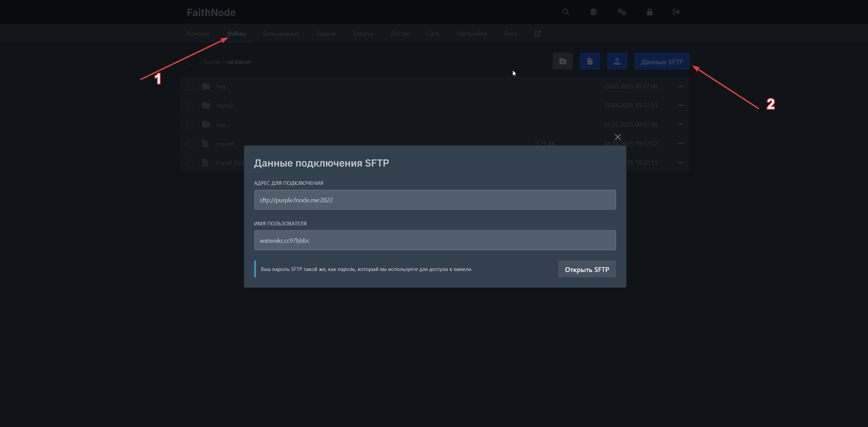868x427 pixels.
Task: Click the SFTP connection address field
Action: click(x=435, y=200)
